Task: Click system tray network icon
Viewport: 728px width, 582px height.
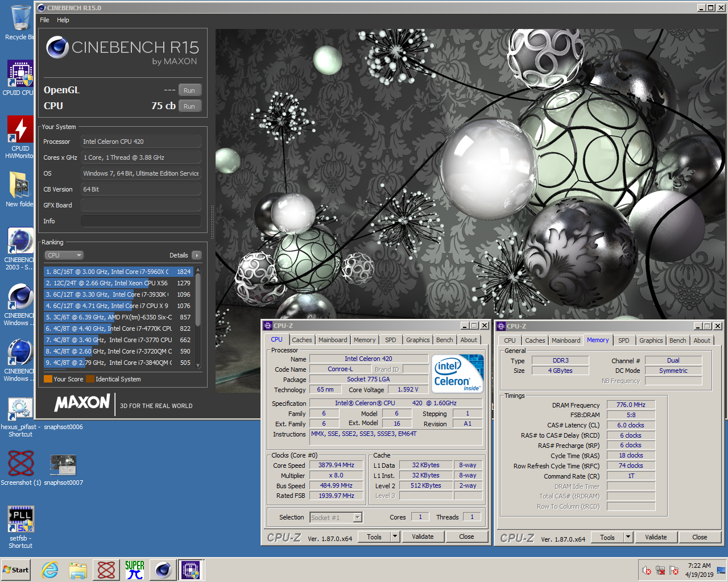Action: (x=661, y=570)
